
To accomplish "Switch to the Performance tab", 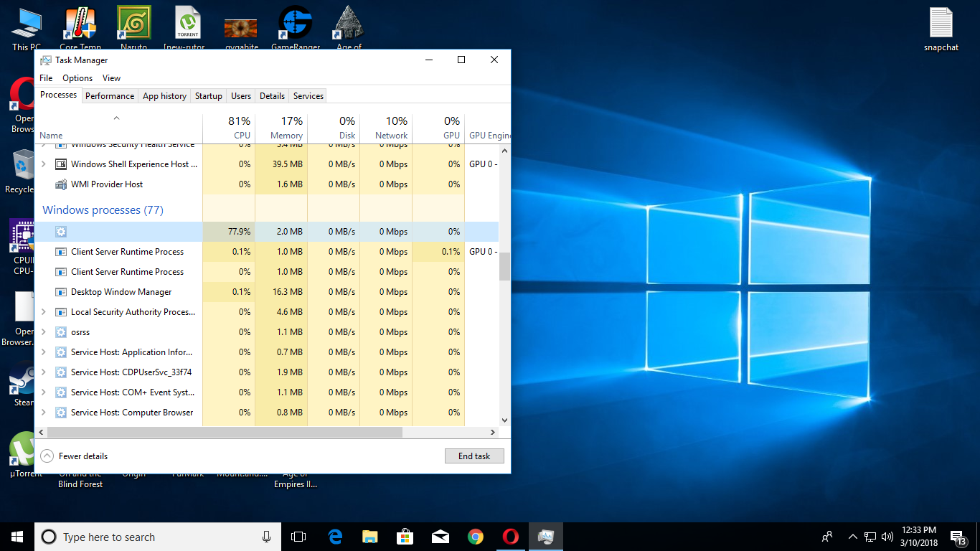I will (x=110, y=96).
